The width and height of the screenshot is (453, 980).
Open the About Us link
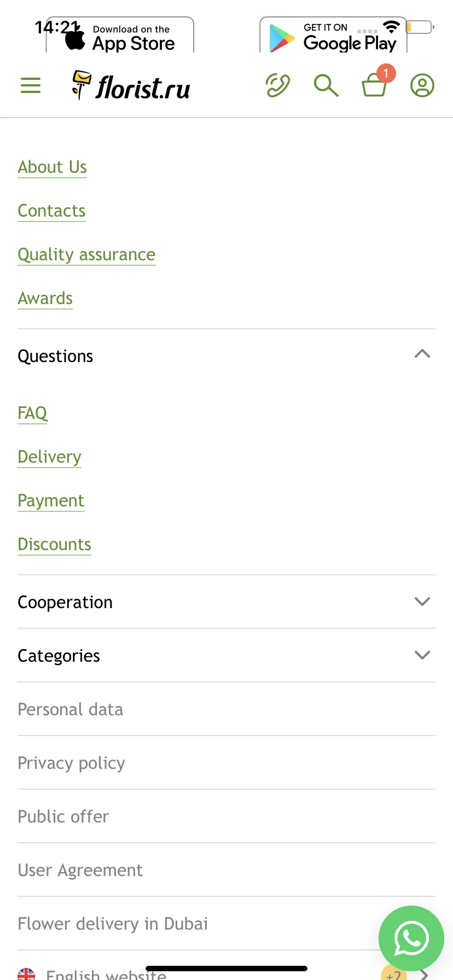pos(53,167)
